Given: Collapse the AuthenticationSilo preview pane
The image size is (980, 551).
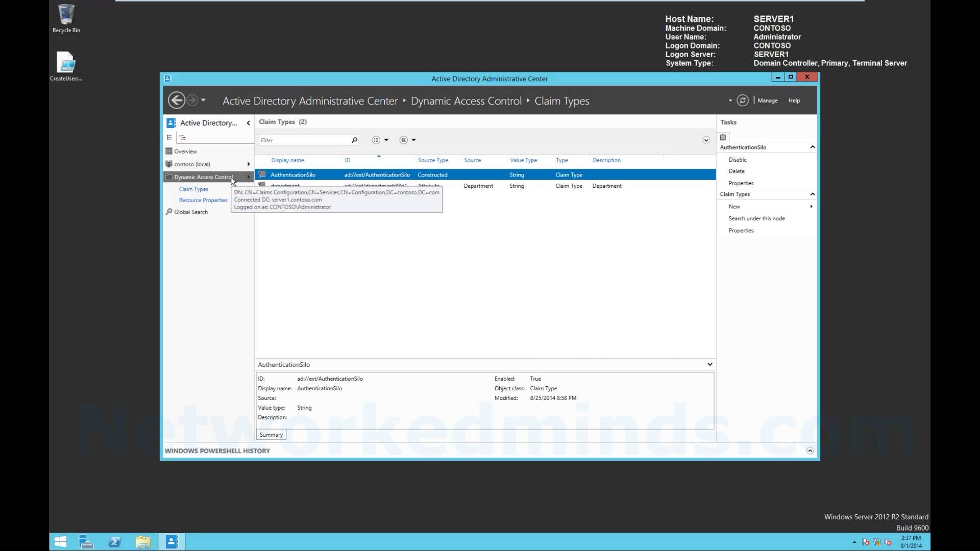Looking at the screenshot, I should pos(709,364).
